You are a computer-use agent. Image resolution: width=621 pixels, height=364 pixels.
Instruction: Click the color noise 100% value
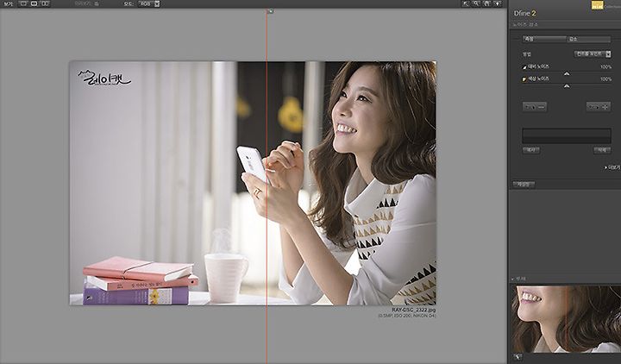click(605, 79)
